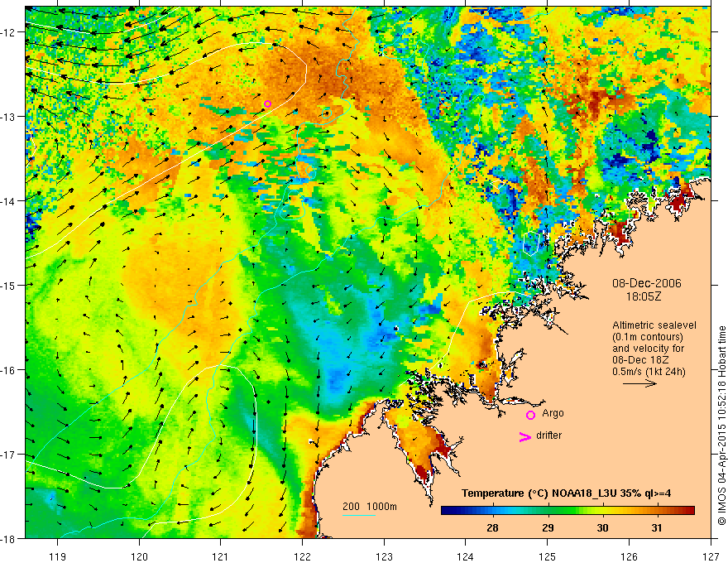Click the longitude axis label 123
This screenshot has width=728, height=563.
[384, 556]
